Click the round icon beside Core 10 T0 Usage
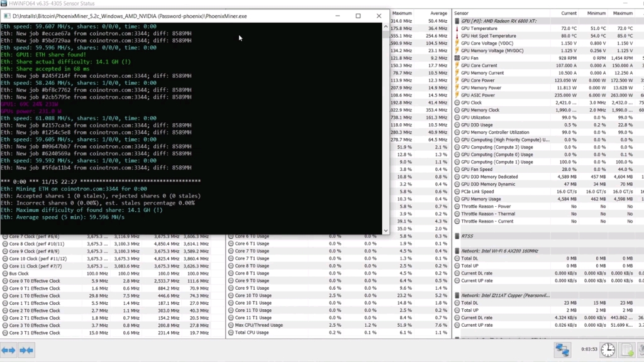This screenshot has height=362, width=644. [231, 295]
